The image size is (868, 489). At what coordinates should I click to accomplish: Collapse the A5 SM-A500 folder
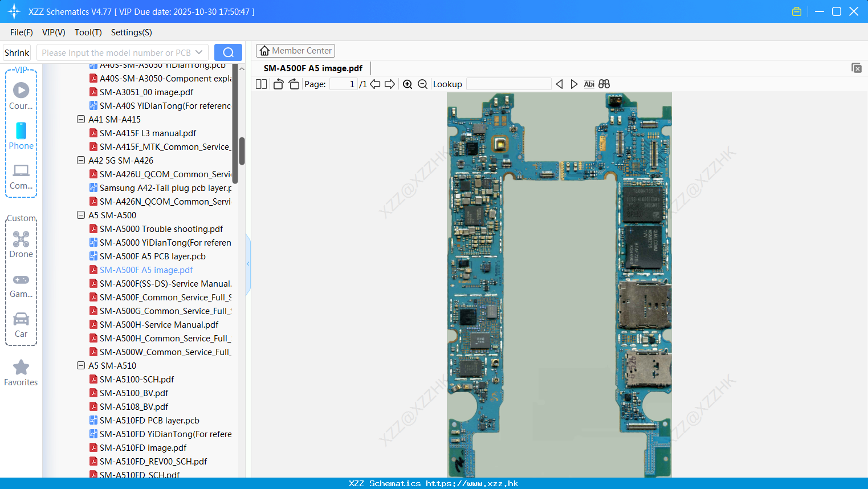(x=81, y=215)
